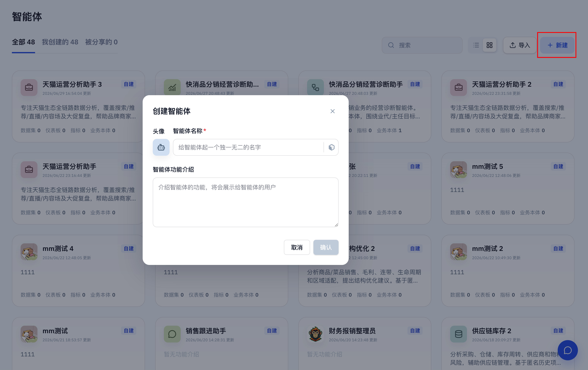Screen dimensions: 588x370
Task: Click the 供应链库存 2 database icon
Action: coord(458,334)
